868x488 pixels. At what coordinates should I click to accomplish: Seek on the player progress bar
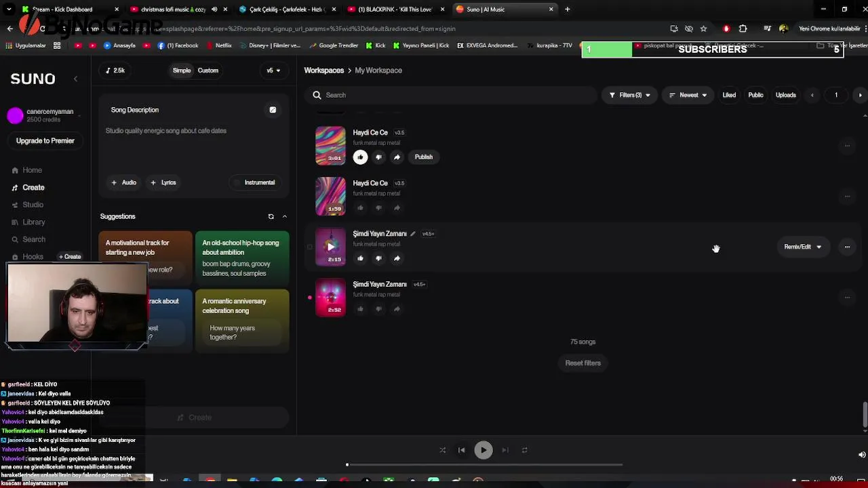(x=484, y=465)
